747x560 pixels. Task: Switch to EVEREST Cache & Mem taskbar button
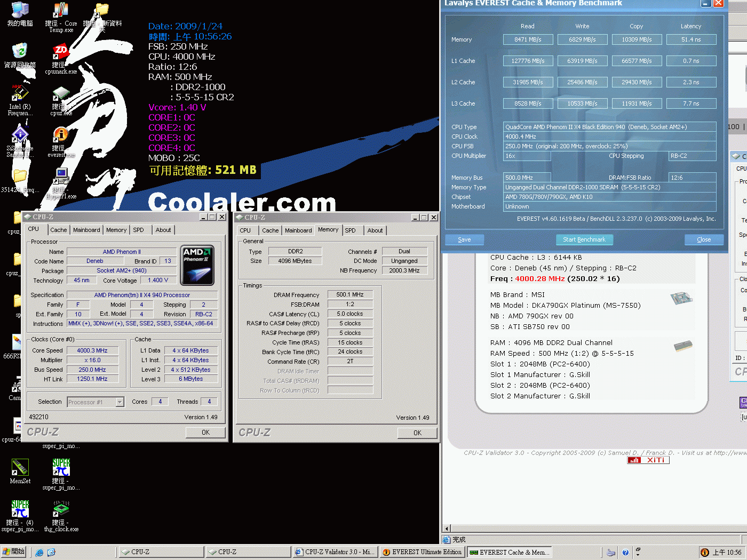coord(509,552)
